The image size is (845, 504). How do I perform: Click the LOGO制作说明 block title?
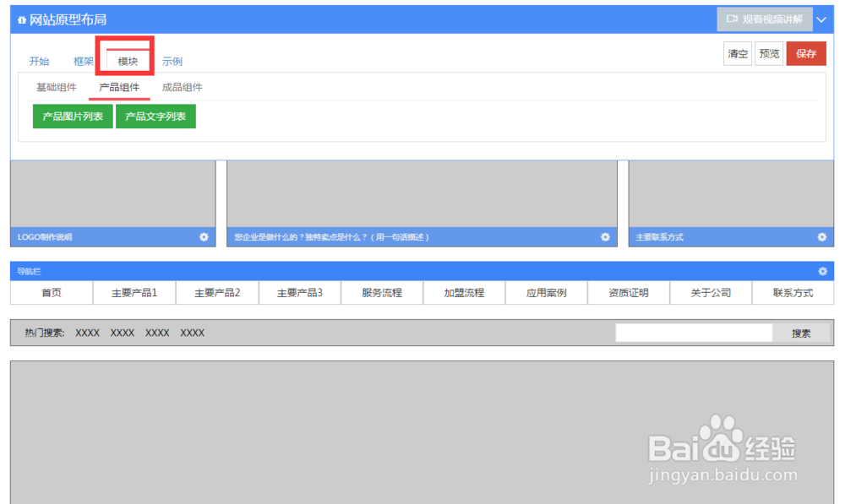[x=45, y=237]
